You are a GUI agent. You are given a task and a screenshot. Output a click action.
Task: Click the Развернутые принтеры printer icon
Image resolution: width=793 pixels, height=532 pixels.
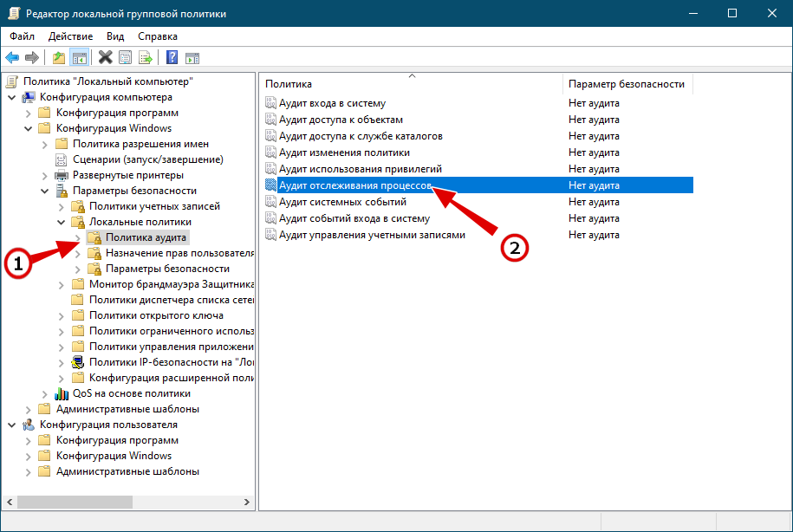point(62,176)
